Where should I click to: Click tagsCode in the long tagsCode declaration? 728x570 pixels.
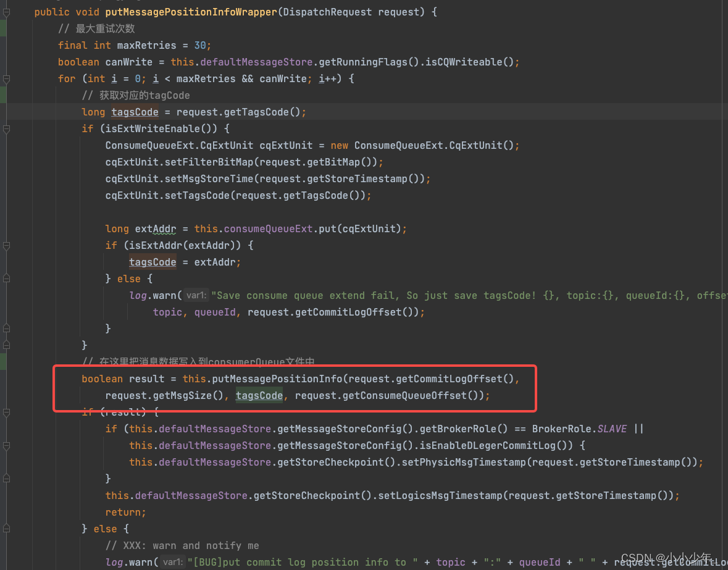point(135,112)
